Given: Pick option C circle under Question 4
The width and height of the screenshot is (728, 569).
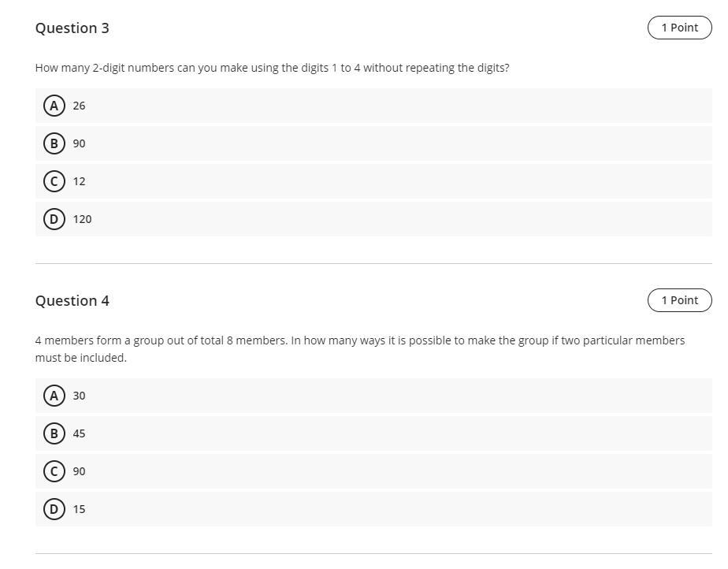Looking at the screenshot, I should [54, 471].
